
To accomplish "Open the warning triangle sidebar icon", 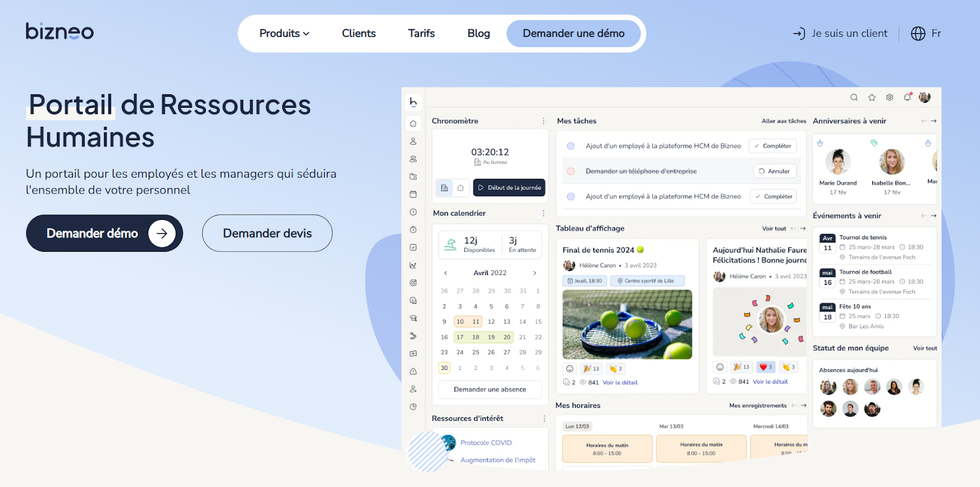I will 413,371.
